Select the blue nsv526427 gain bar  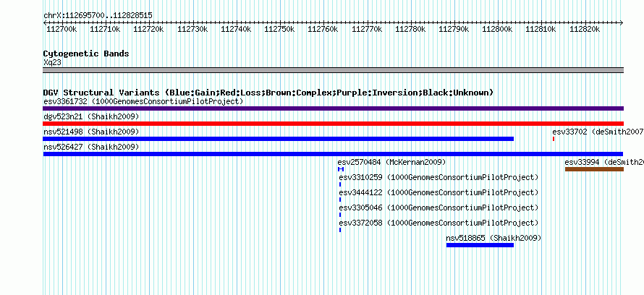[333, 154]
